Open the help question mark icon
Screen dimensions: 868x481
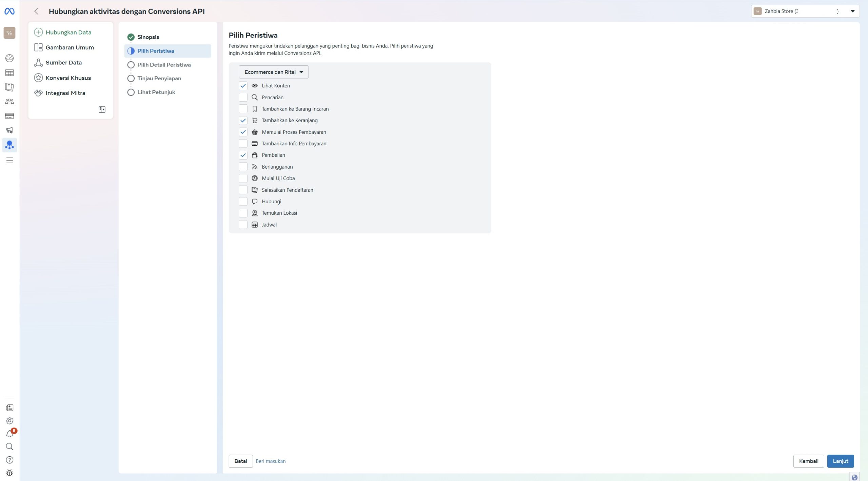click(9, 460)
